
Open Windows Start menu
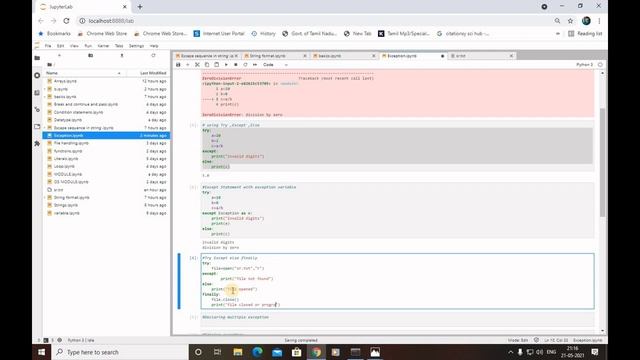click(42, 352)
